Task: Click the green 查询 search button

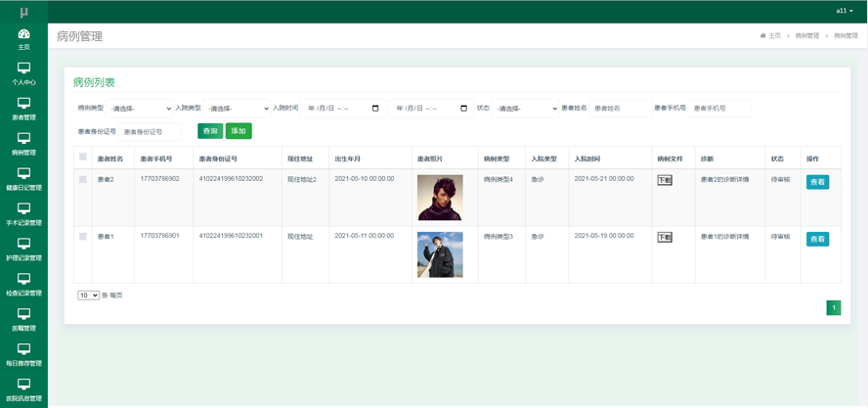Action: tap(210, 131)
